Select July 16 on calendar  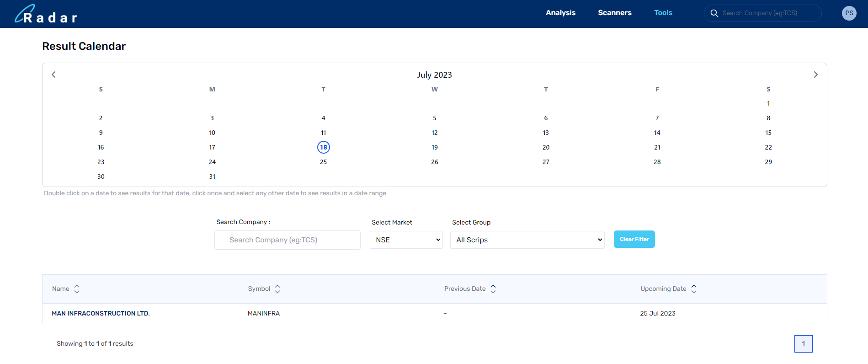pos(101,147)
